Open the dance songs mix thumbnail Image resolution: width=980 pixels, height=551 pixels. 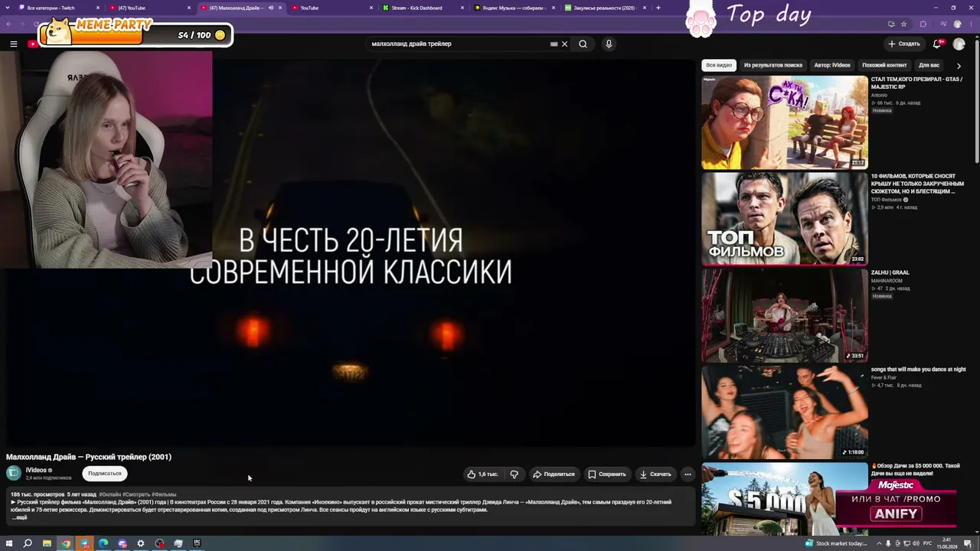pos(785,412)
